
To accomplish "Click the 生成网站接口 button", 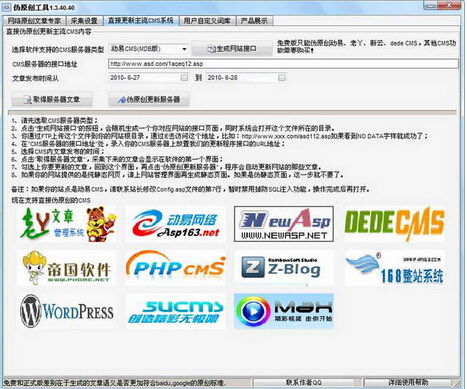I will (x=232, y=49).
